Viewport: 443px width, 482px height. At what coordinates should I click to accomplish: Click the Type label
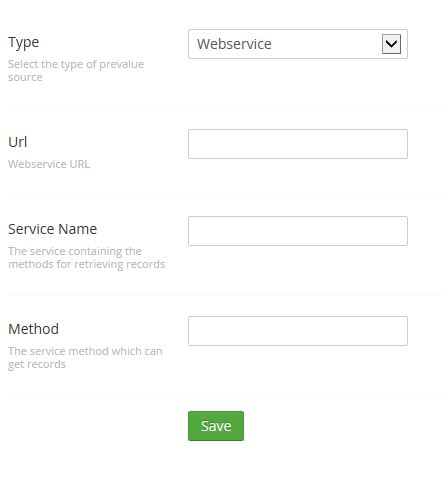tap(24, 43)
